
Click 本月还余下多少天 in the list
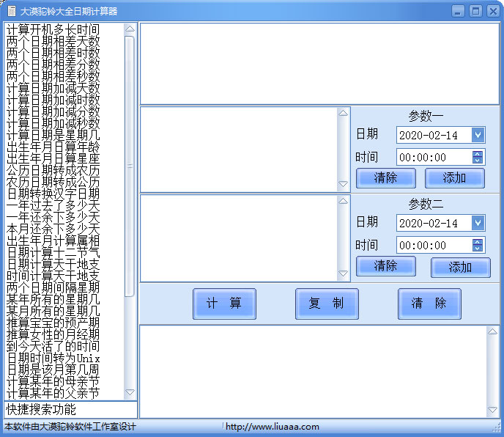click(x=53, y=229)
